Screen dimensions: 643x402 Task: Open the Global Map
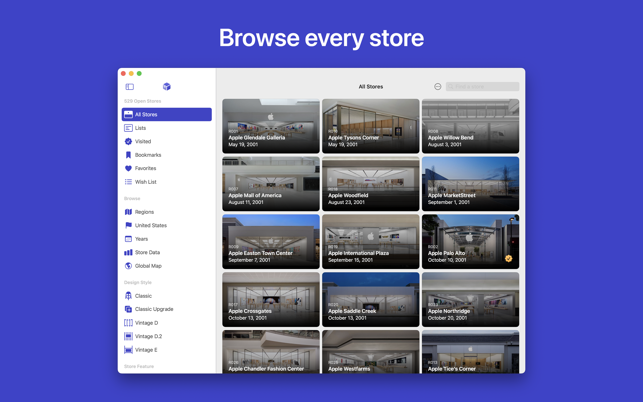166,266
